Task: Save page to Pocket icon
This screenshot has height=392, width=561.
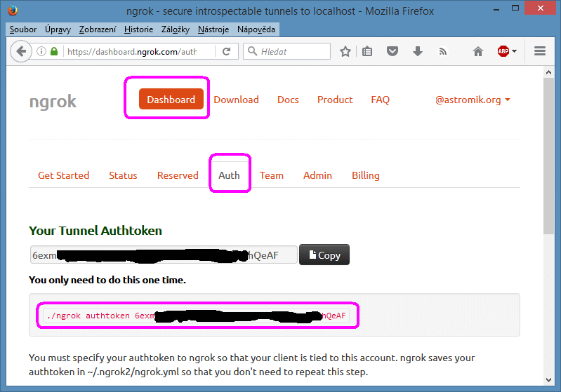Action: [392, 51]
